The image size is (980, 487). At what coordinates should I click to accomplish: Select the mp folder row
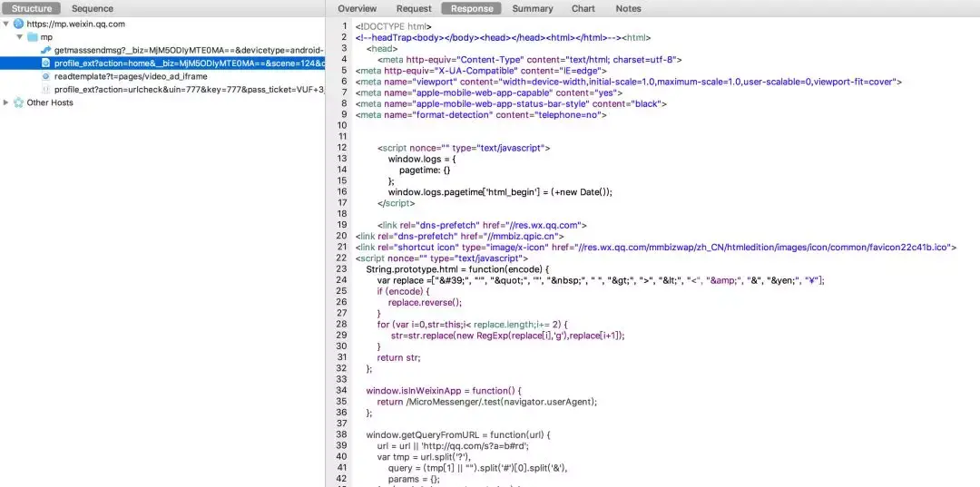pos(162,37)
